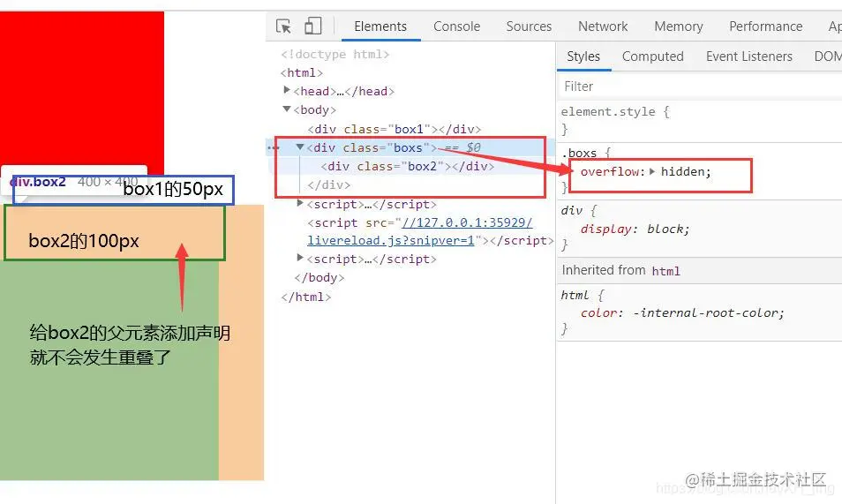842x504 pixels.
Task: Open the Performance tab
Action: pos(765,26)
